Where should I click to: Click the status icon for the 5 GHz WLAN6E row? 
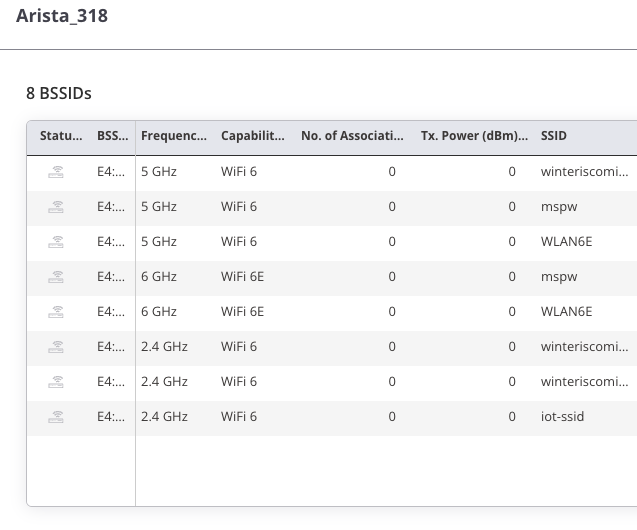[x=56, y=242]
